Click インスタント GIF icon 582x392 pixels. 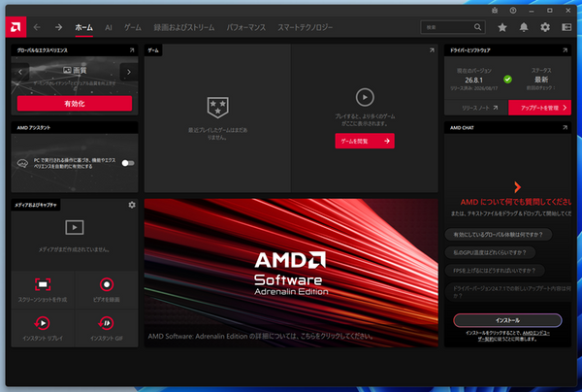(107, 323)
